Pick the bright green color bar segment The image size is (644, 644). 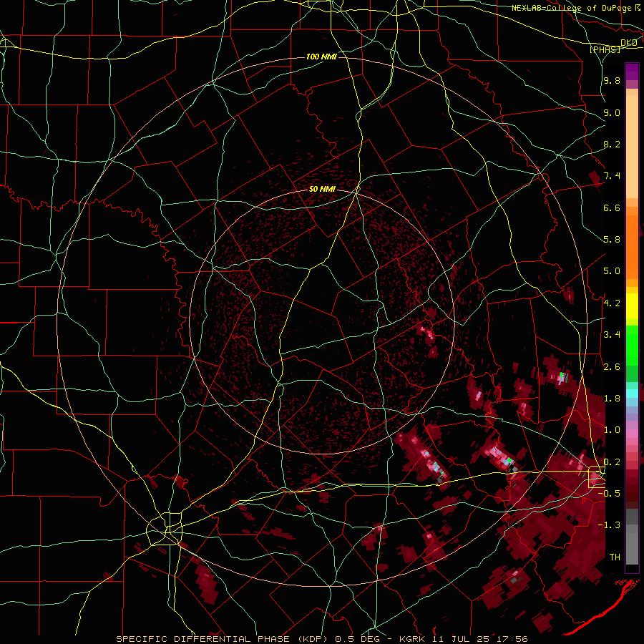click(x=632, y=346)
